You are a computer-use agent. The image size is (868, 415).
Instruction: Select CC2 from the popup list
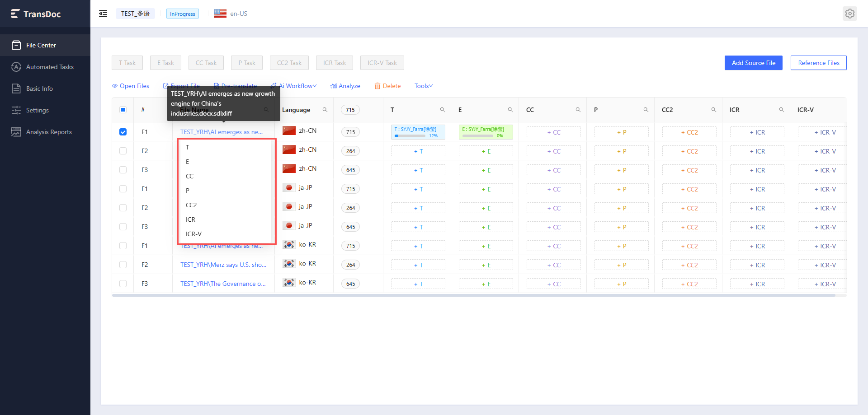click(x=226, y=205)
